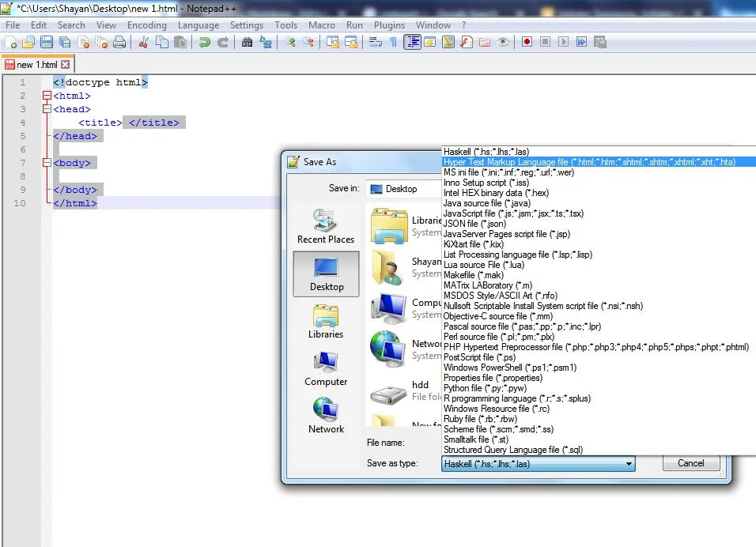Open the Window menu

433,25
